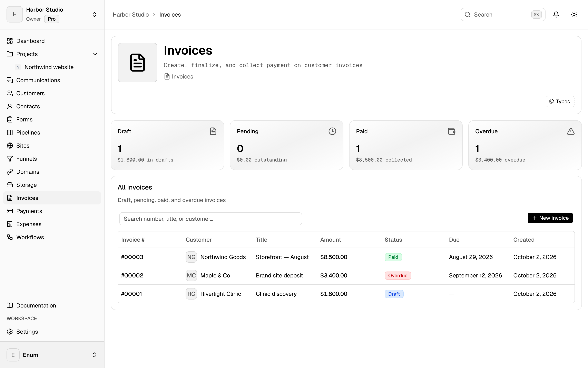This screenshot has width=588, height=368.
Task: Click the Funnels filter icon
Action: (10, 159)
